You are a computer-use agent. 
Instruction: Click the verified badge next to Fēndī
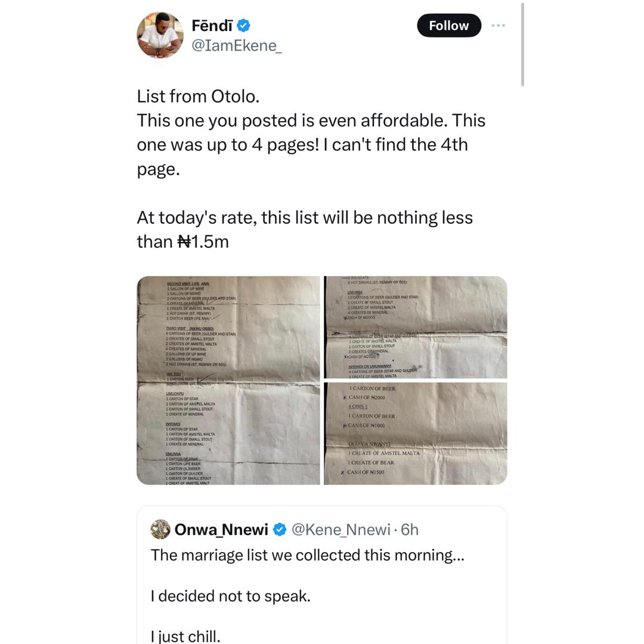tap(244, 26)
